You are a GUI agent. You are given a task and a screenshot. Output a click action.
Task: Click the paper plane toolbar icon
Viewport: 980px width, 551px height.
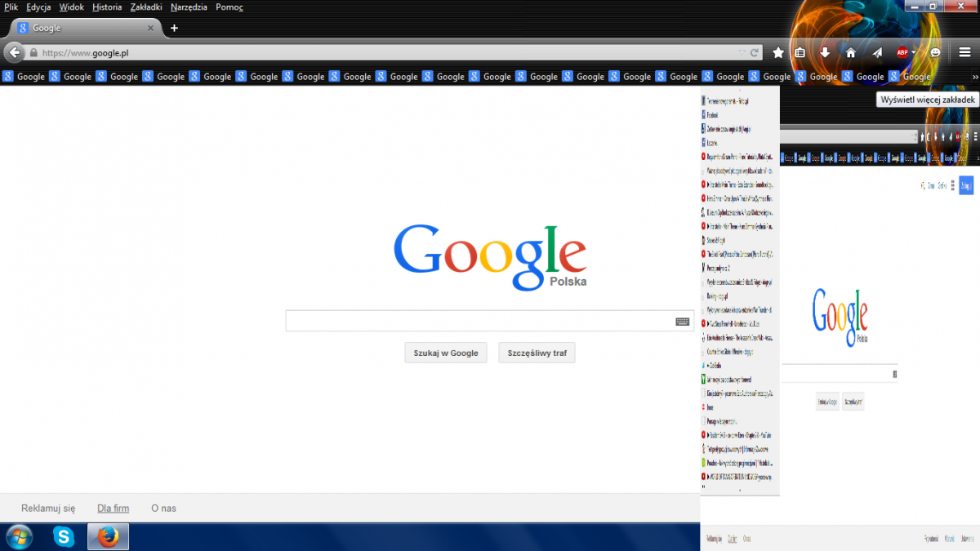[877, 52]
